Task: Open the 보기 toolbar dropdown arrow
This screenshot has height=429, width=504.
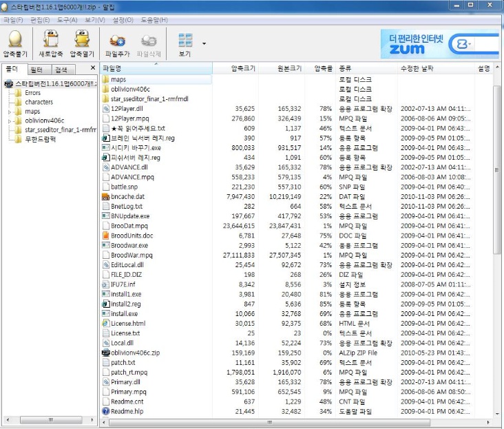Action: (x=204, y=43)
